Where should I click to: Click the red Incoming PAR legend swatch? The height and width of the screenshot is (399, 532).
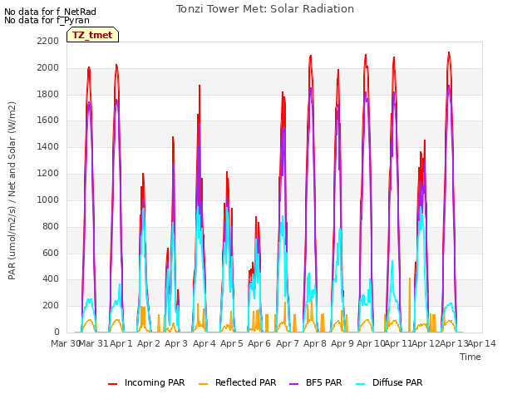pos(113,384)
